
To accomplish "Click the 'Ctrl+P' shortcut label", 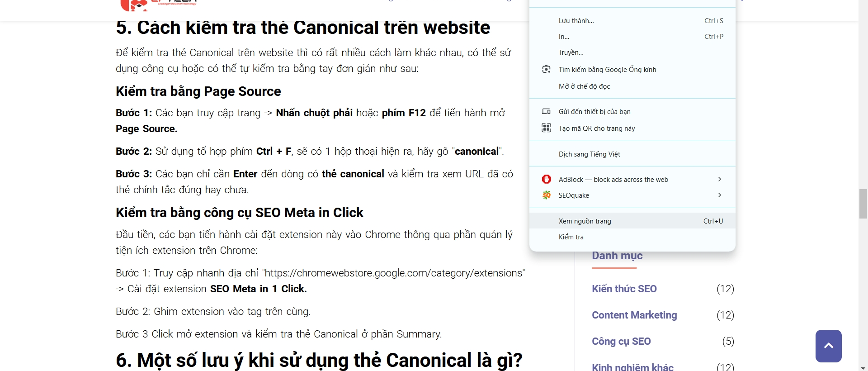I will pyautogui.click(x=713, y=37).
